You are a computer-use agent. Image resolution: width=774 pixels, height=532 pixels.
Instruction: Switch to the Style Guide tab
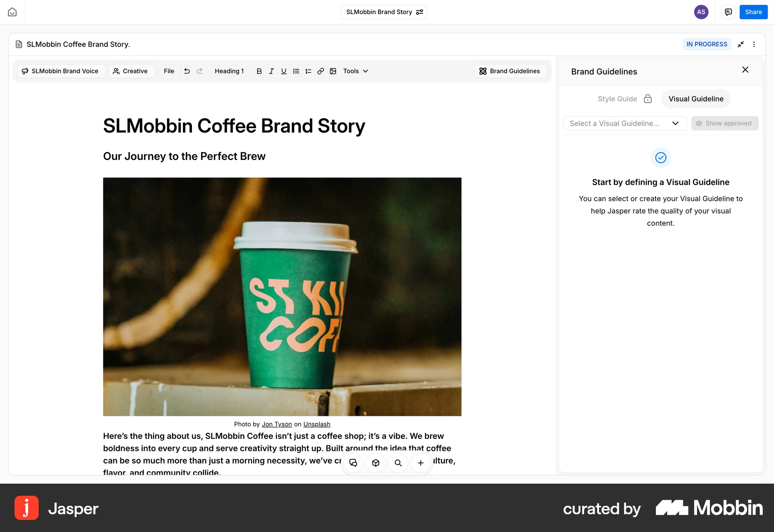tap(617, 99)
